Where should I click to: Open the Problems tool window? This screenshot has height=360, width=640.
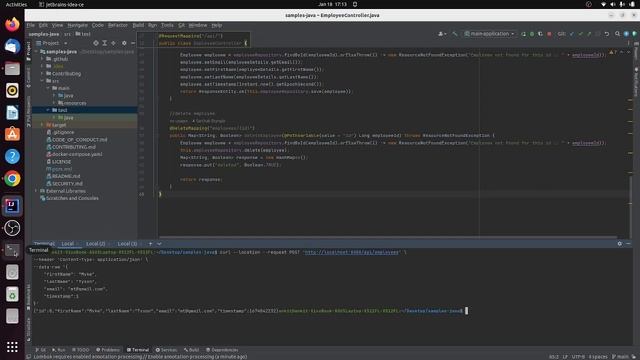(x=108, y=350)
